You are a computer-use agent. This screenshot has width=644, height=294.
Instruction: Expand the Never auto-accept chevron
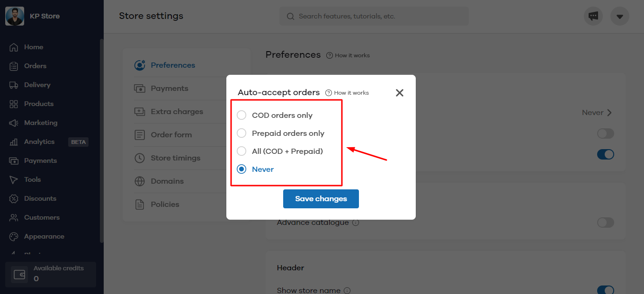609,113
